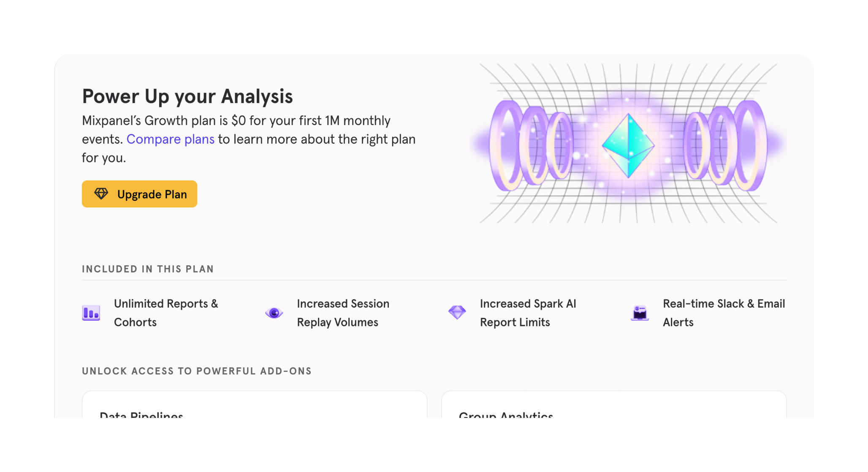Click the purple gem Spark AI icon

[457, 313]
